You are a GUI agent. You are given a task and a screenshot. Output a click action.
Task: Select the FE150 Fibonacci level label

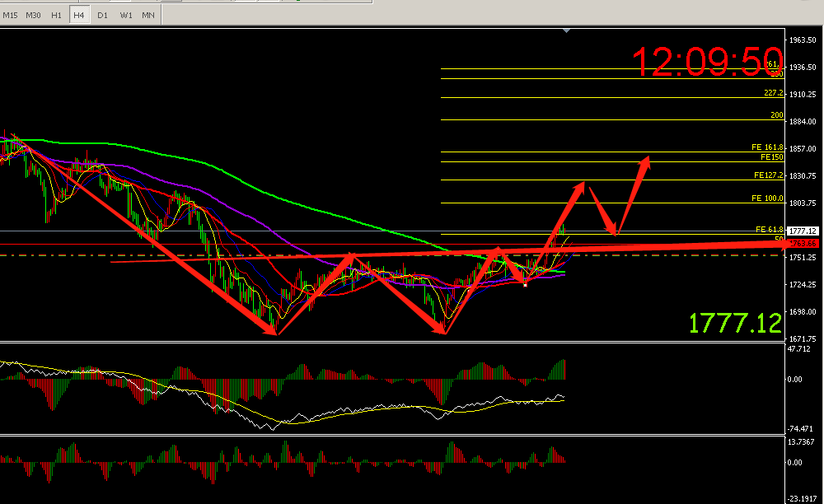pos(772,157)
